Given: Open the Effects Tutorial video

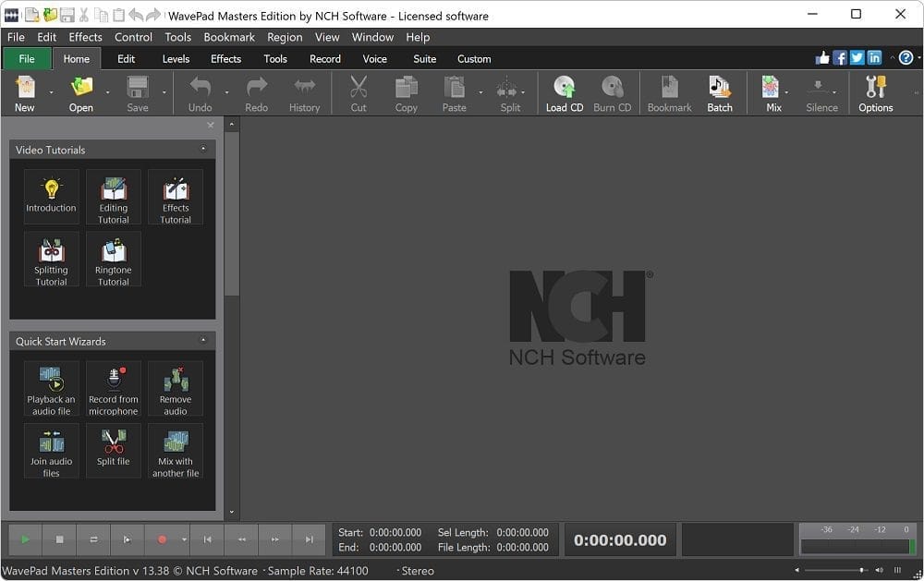Looking at the screenshot, I should [x=176, y=197].
